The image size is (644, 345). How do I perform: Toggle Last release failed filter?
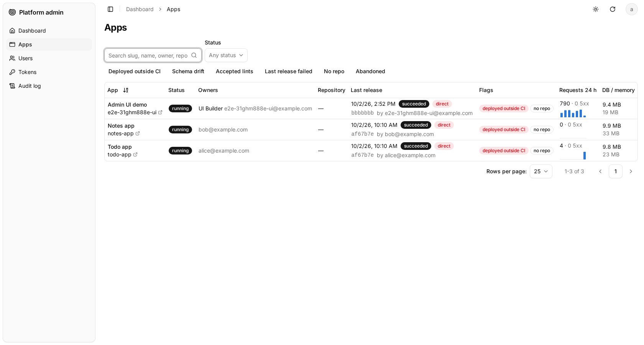[x=289, y=71]
